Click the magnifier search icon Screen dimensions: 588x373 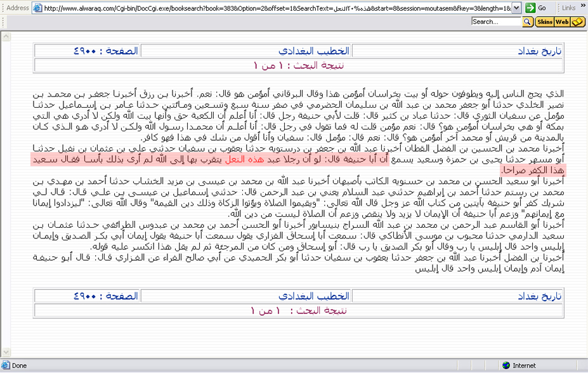click(527, 22)
